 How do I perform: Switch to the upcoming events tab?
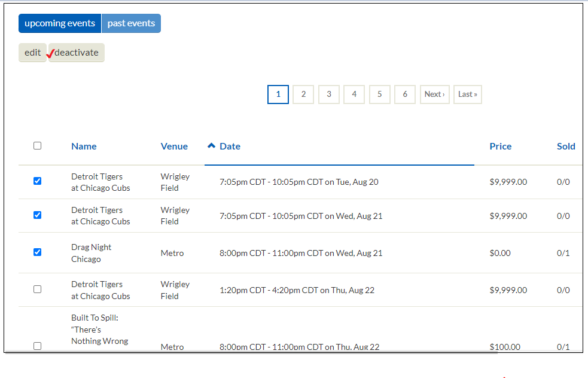click(x=60, y=23)
